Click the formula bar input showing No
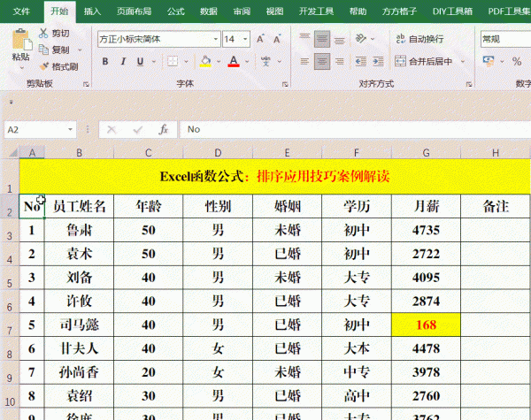 pos(355,129)
